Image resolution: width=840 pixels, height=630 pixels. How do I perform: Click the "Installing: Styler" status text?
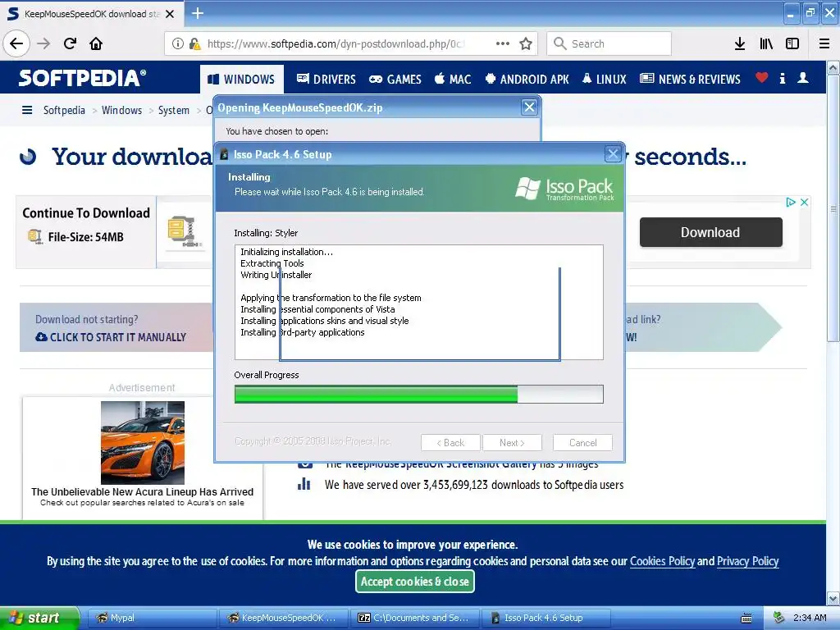point(266,233)
